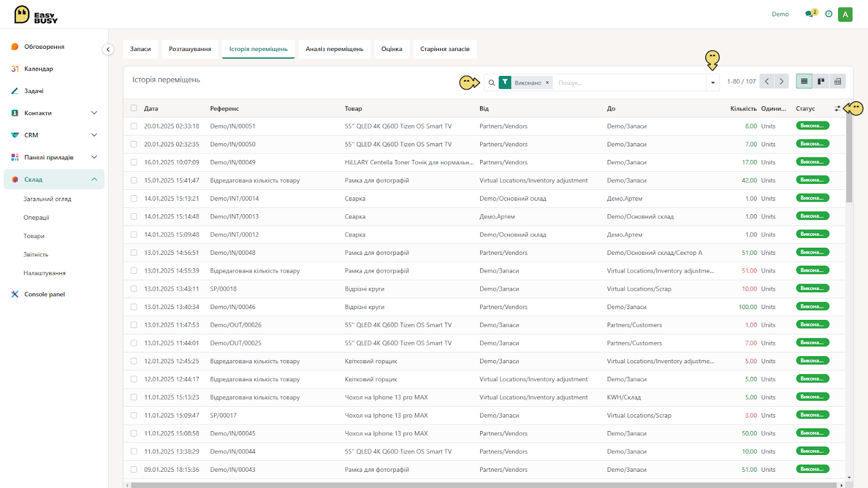Open the Аналіз переміщень tab
The image size is (868, 488).
(334, 49)
